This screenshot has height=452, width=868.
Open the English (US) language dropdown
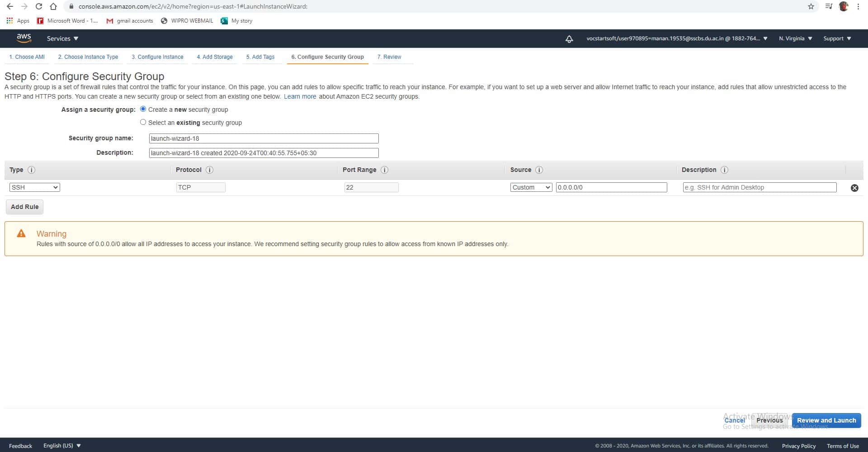pos(62,446)
